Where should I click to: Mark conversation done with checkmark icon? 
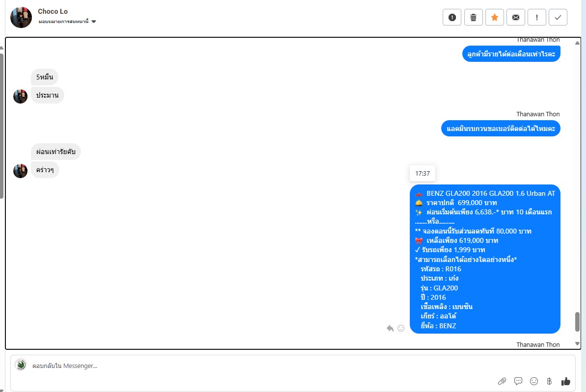[558, 17]
